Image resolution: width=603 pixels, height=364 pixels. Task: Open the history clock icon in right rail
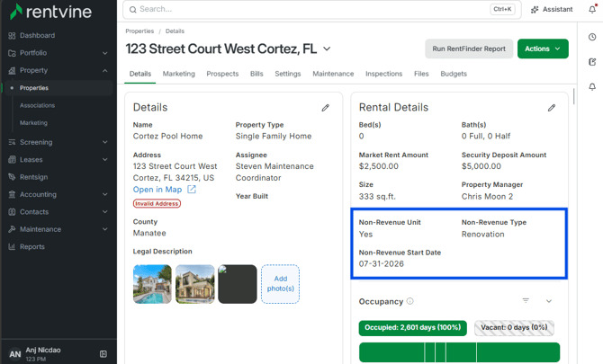point(592,37)
